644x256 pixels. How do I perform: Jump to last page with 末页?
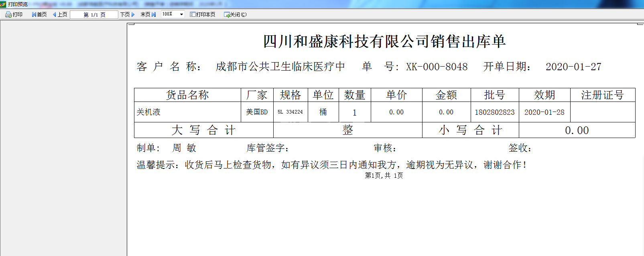[x=148, y=14]
